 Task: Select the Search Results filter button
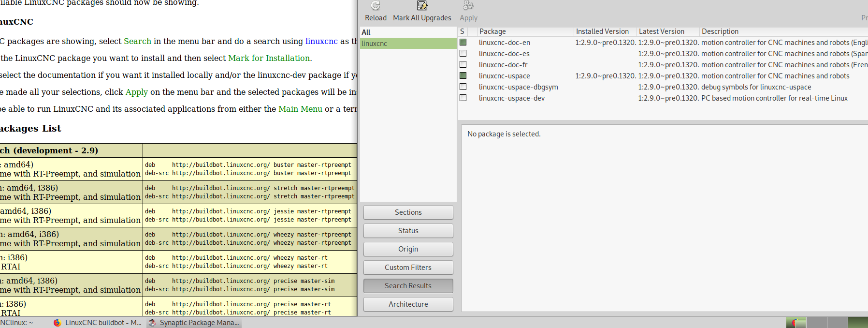(x=408, y=286)
